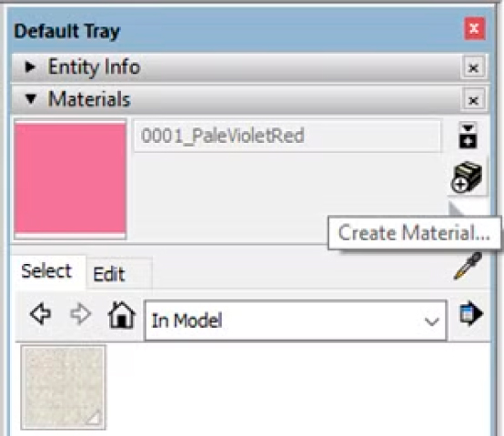Go forward with the right arrow
Screen dimensions: 504x436
[80, 314]
